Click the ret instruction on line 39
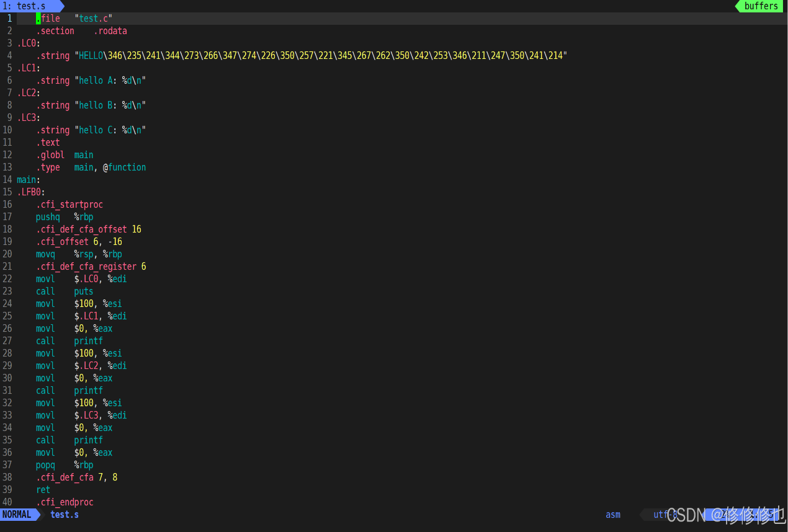Image resolution: width=788 pixels, height=532 pixels. click(x=43, y=490)
